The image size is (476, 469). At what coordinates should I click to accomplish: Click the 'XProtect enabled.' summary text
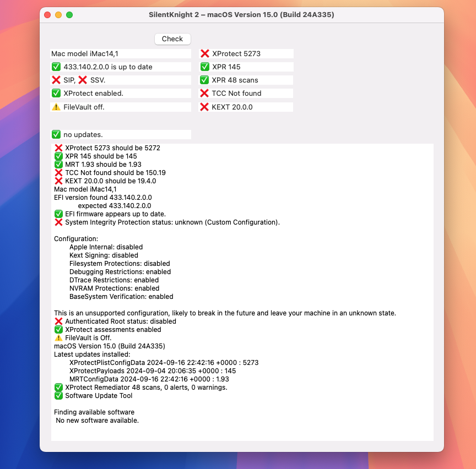94,93
